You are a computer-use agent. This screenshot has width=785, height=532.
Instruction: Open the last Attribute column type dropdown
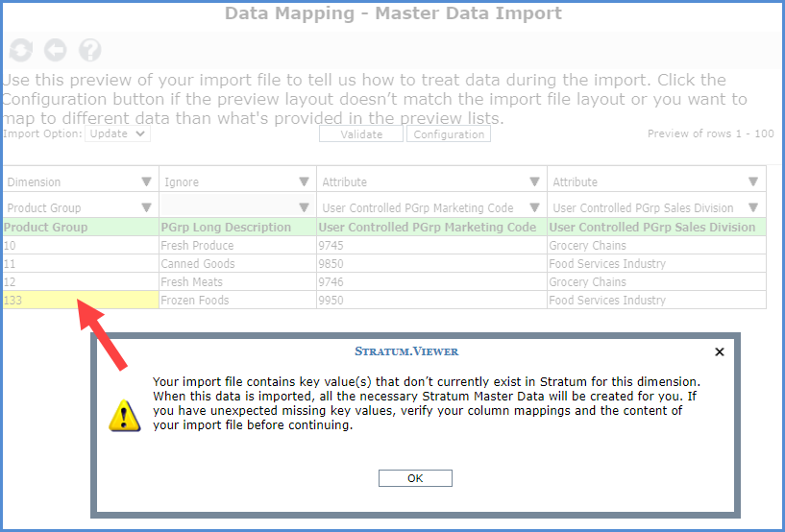click(753, 181)
